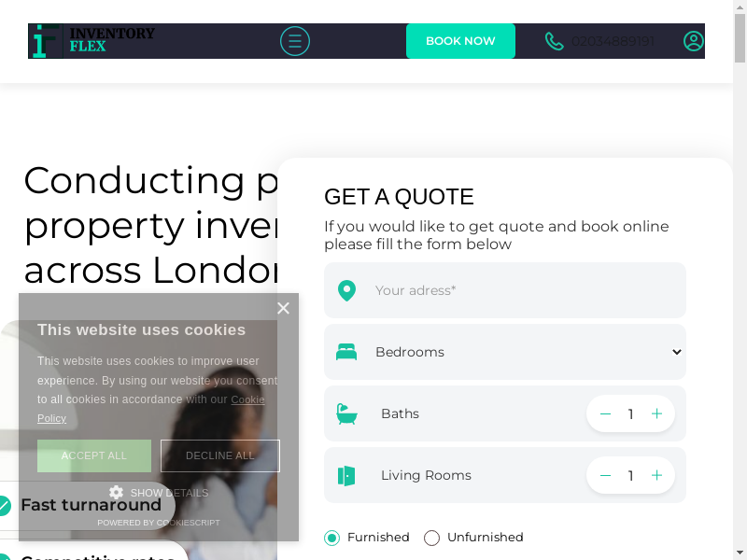The image size is (747, 560).
Task: Open the hamburger menu icon
Action: 294,41
